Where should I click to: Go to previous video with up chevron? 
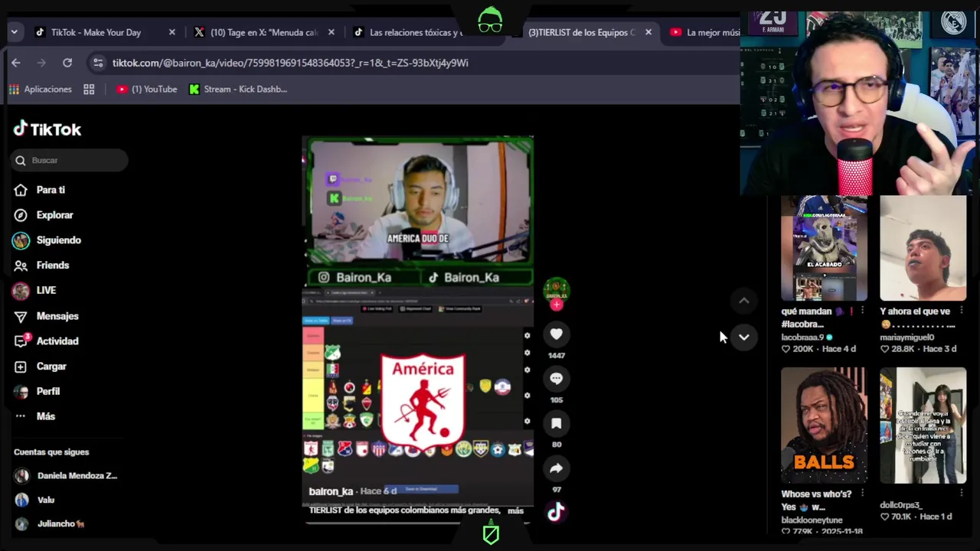(743, 301)
